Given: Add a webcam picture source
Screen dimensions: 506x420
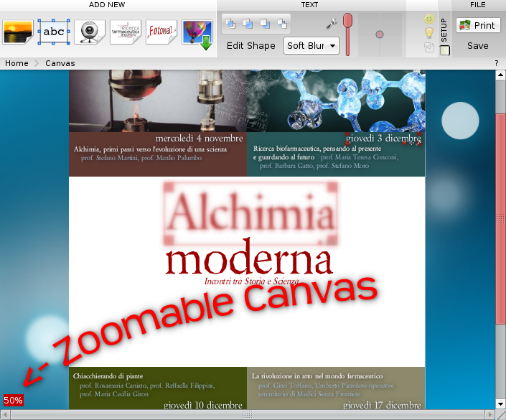Looking at the screenshot, I should pos(90,32).
